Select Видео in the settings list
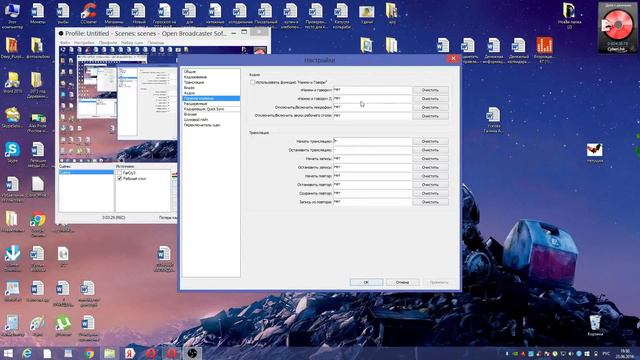 click(x=211, y=87)
